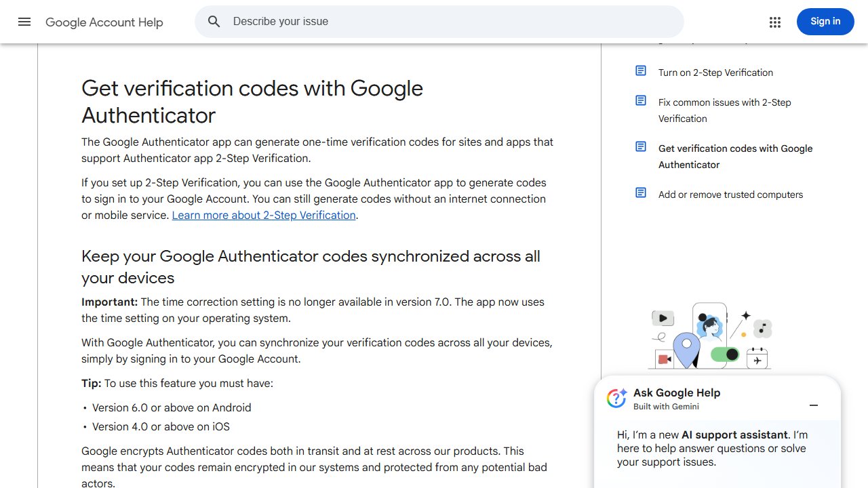Open Turn on 2-Step Verification article

715,73
